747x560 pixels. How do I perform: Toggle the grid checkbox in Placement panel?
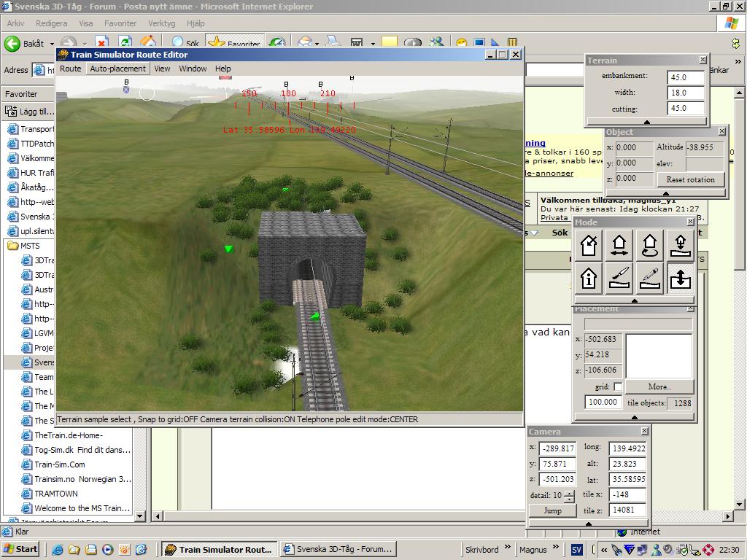coord(618,386)
